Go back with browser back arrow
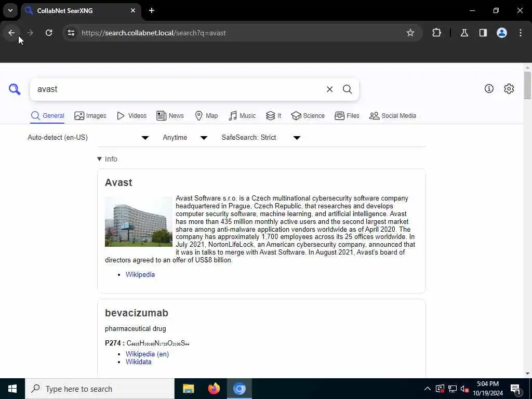 pyautogui.click(x=11, y=33)
